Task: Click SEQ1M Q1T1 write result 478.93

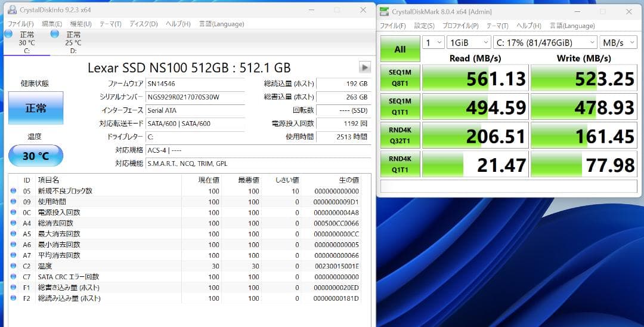Action: point(584,107)
